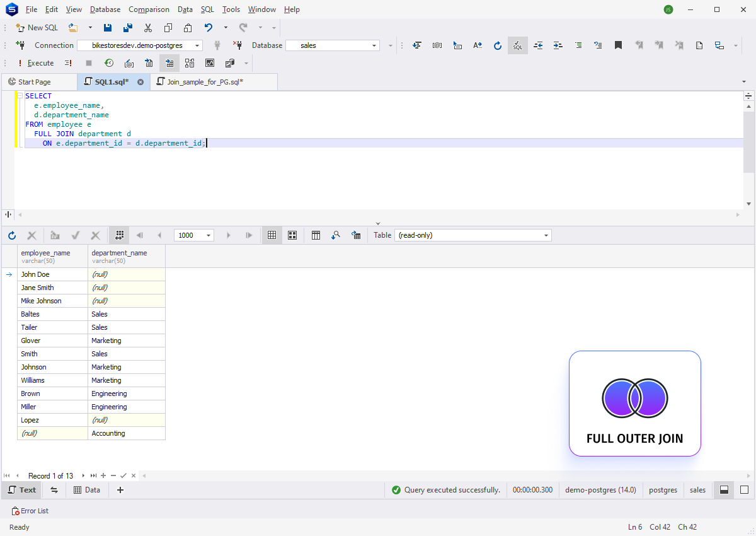Click the Document Outline page icon
The image size is (756, 536).
pos(699,45)
